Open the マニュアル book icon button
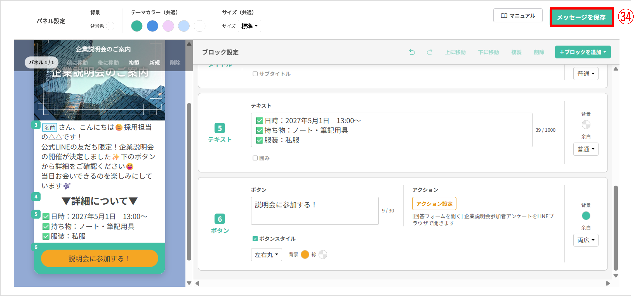644x296 pixels. [x=518, y=15]
